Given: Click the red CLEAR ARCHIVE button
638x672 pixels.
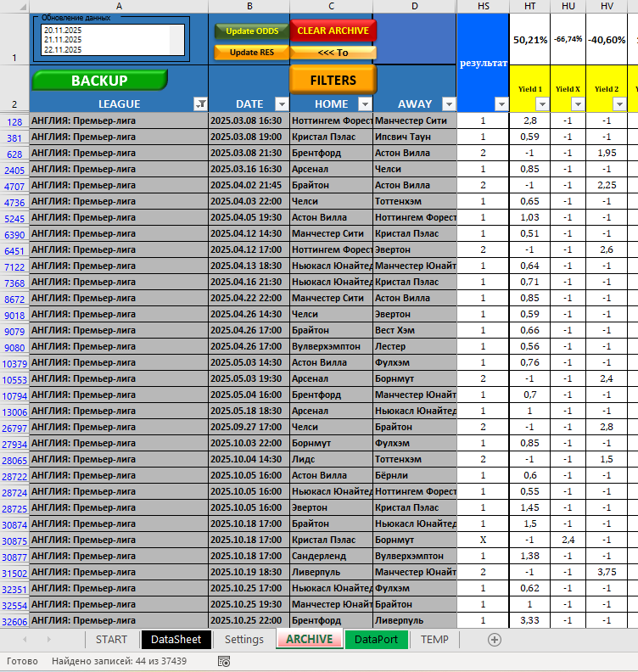Looking at the screenshot, I should (x=333, y=31).
